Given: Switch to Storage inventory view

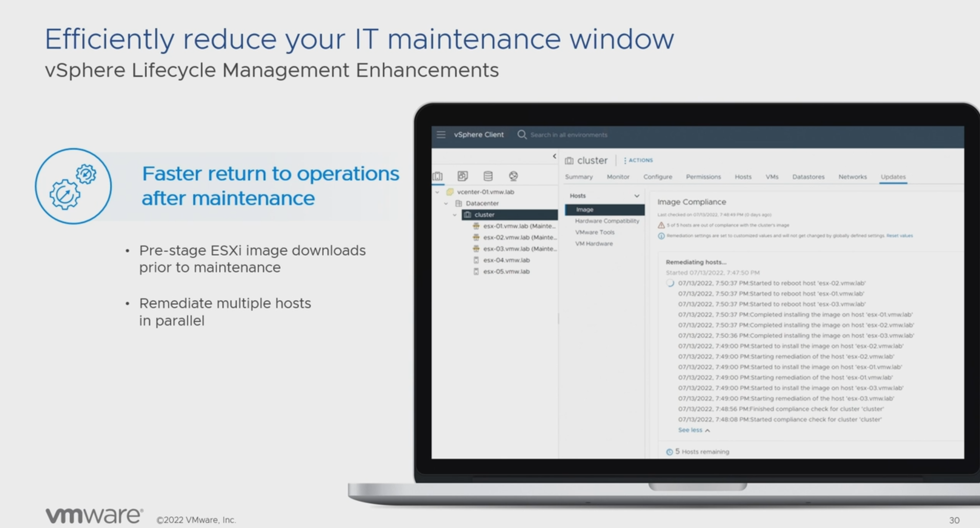Looking at the screenshot, I should pyautogui.click(x=488, y=176).
